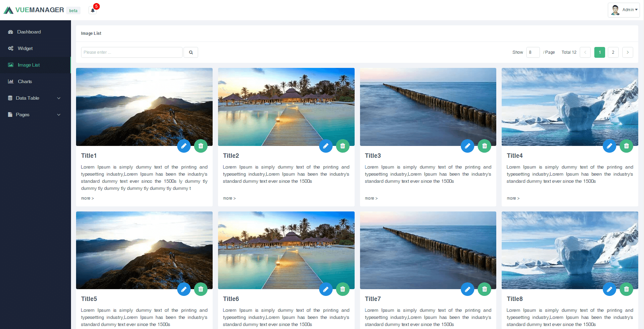Open the Title3 sea posts thumbnail
Image resolution: width=644 pixels, height=329 pixels.
(x=428, y=107)
